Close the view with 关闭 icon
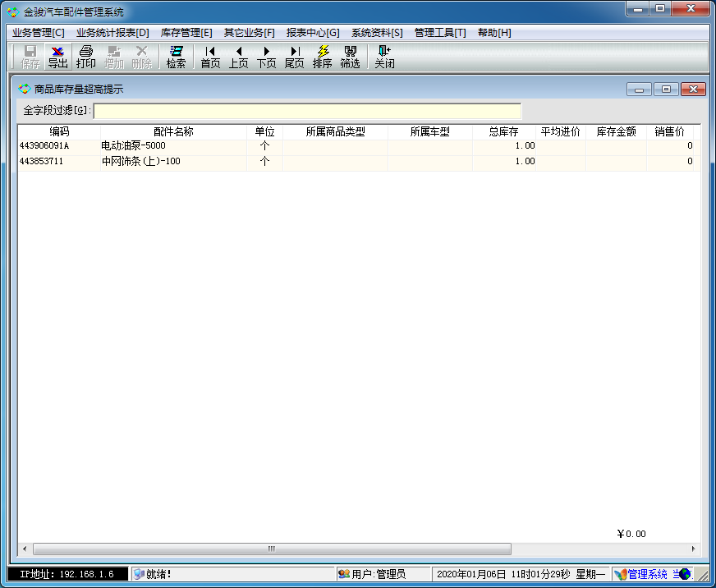 point(384,57)
